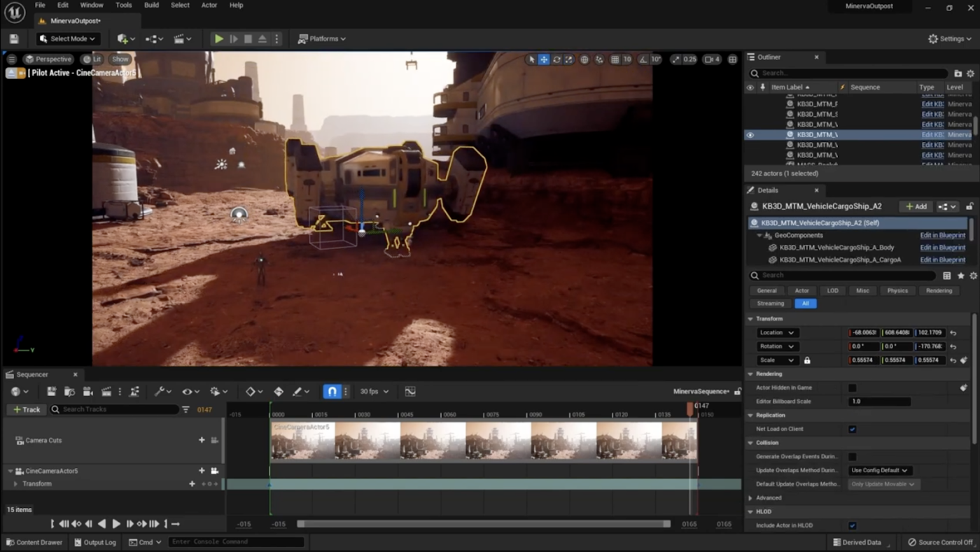Choose the Select objects cursor tool in the viewport
Viewport: 980px width, 552px height.
click(531, 59)
